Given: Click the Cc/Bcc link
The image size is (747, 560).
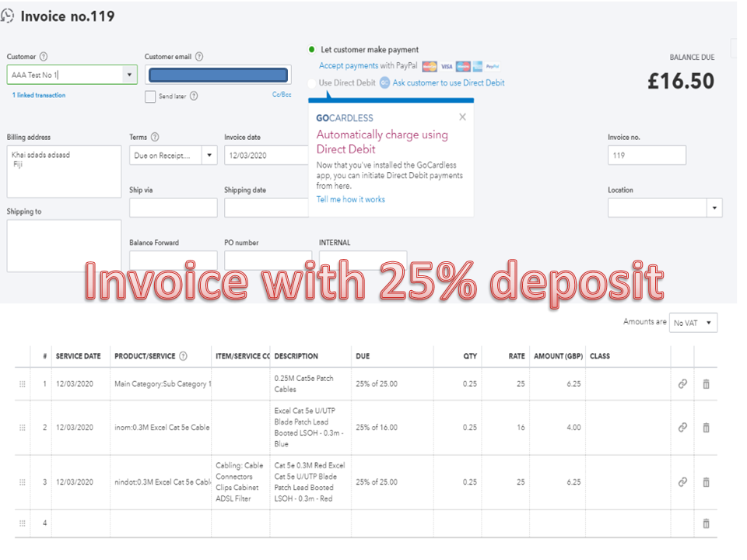Looking at the screenshot, I should point(282,95).
